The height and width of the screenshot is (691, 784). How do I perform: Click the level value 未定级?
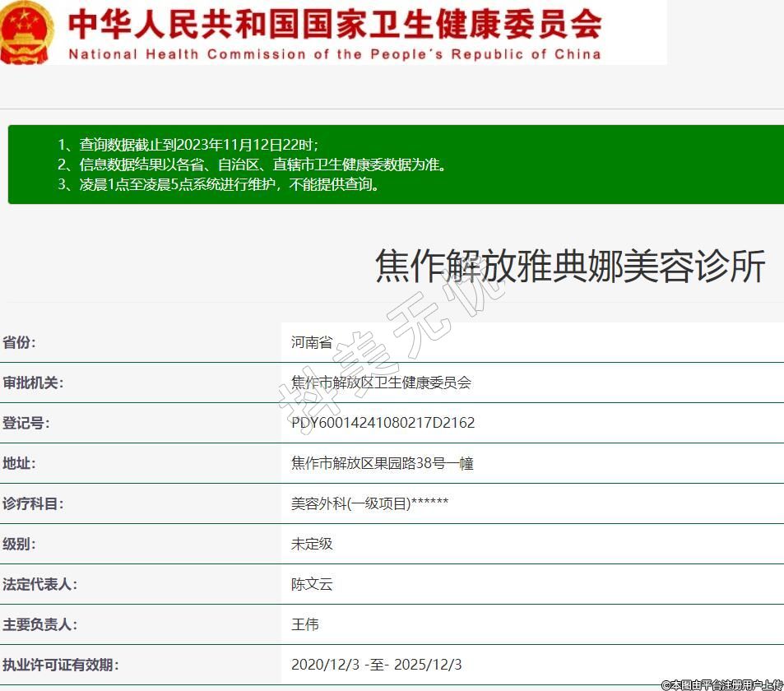(x=312, y=544)
